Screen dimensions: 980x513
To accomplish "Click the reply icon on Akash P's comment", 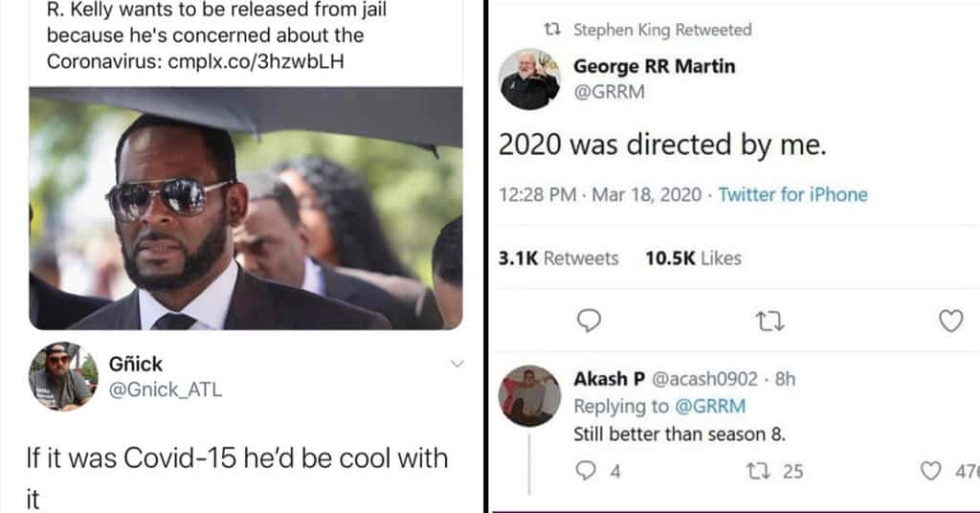I will tap(586, 471).
